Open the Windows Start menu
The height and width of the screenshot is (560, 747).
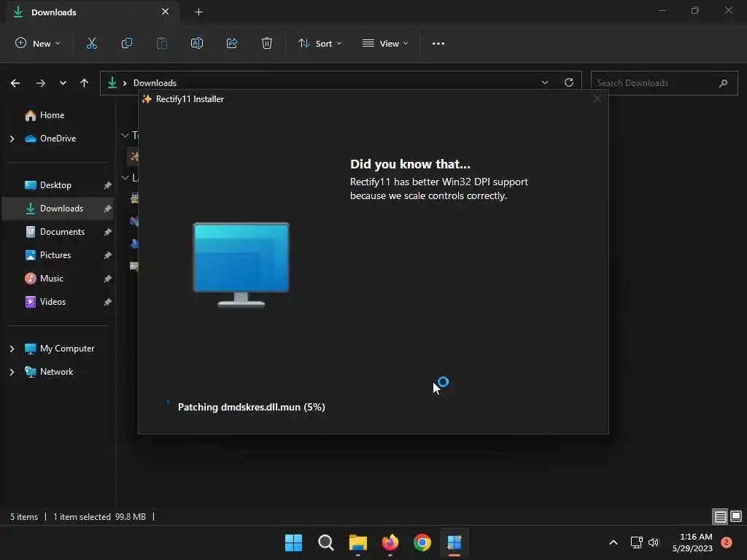click(293, 542)
